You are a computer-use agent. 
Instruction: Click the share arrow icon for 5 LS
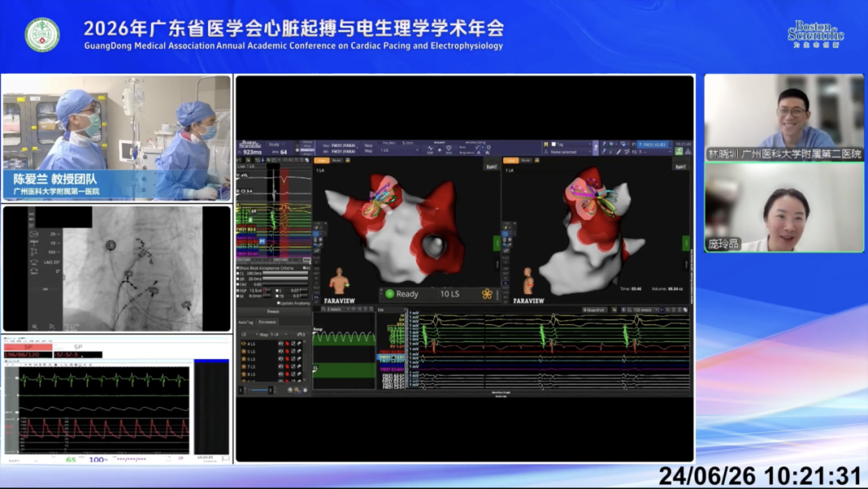click(x=299, y=351)
